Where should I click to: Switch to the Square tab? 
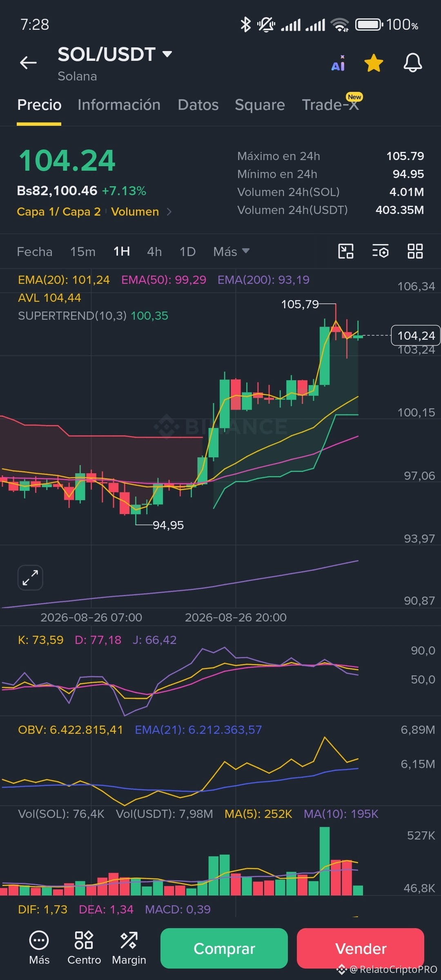(260, 105)
